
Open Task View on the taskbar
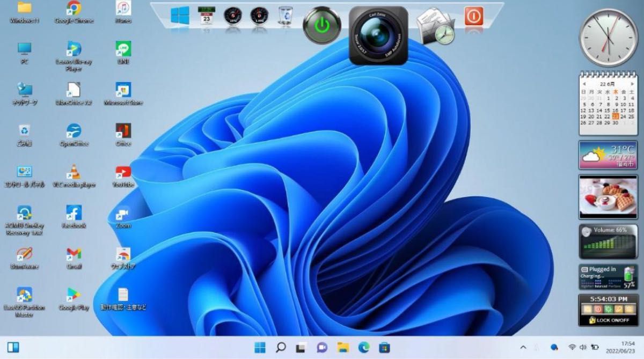[x=301, y=348]
